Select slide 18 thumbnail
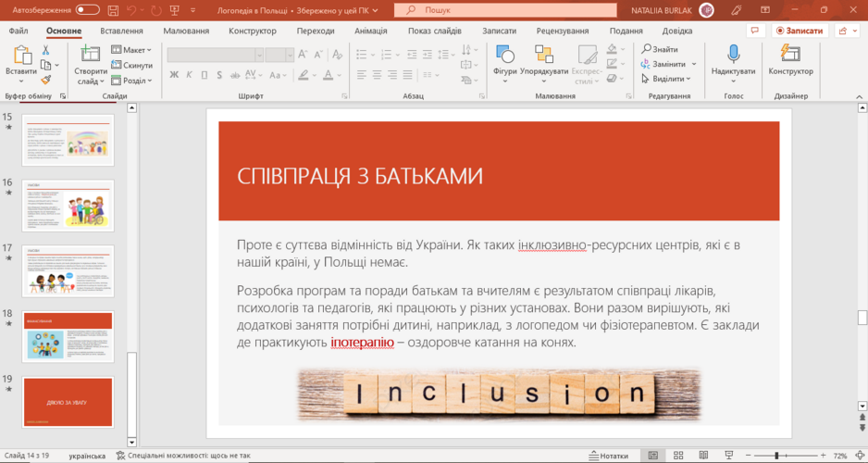The width and height of the screenshot is (868, 463). pyautogui.click(x=68, y=336)
